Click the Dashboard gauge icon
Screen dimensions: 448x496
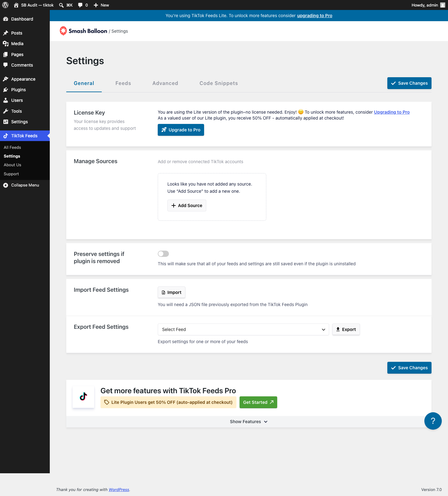pos(6,19)
